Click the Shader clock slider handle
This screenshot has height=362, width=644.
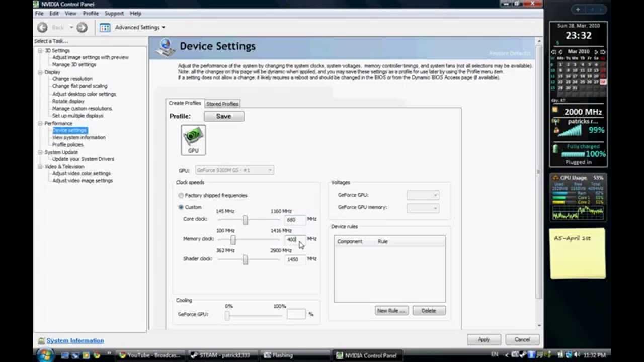click(x=245, y=259)
